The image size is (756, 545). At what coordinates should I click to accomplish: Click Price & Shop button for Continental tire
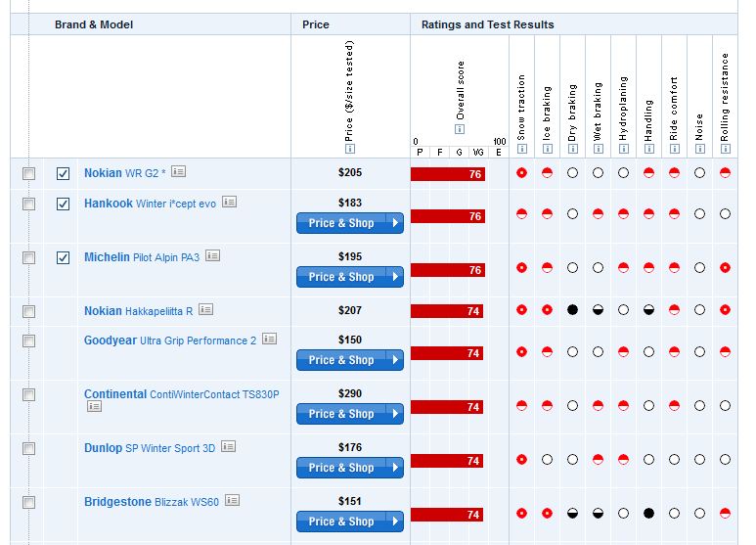(350, 414)
